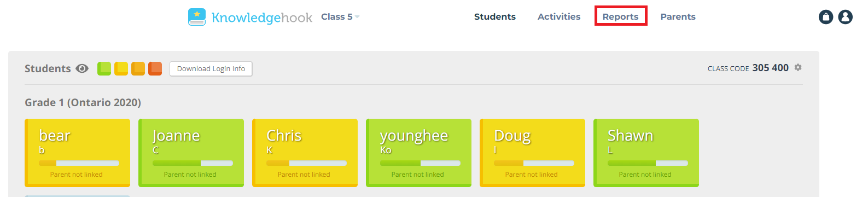Select the red-orange proficiency color square
The width and height of the screenshot is (868, 197).
pyautogui.click(x=155, y=68)
